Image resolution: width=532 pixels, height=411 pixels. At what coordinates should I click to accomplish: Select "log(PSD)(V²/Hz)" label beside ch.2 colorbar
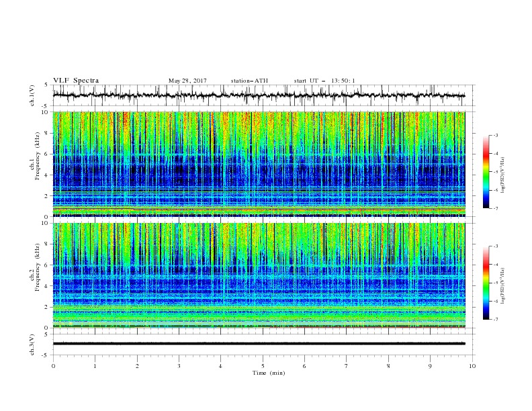pos(503,285)
